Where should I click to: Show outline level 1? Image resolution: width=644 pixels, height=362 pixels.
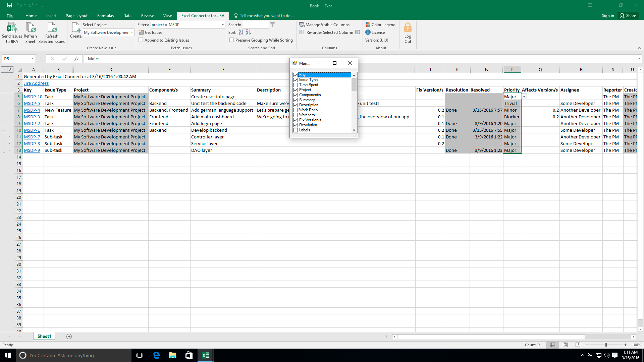click(4, 70)
